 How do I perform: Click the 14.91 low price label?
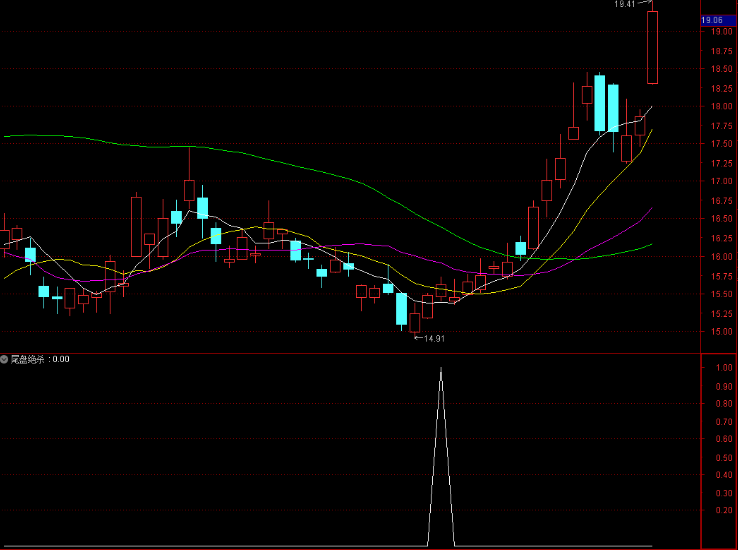click(x=434, y=338)
